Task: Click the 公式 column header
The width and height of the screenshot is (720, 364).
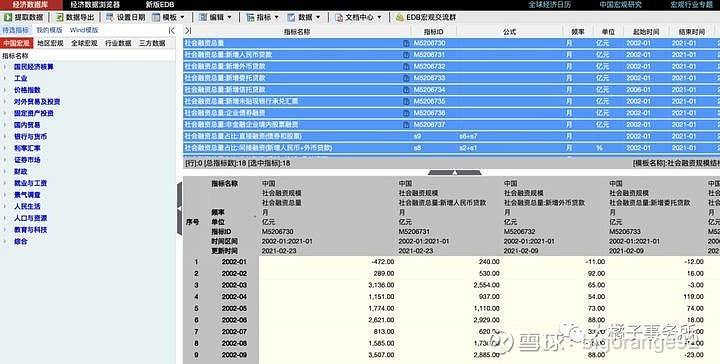Action: pyautogui.click(x=510, y=32)
